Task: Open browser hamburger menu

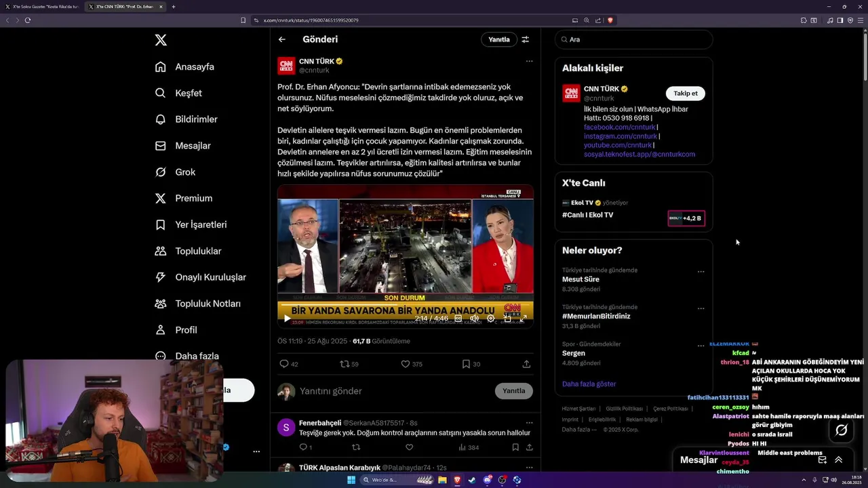Action: 861,20
